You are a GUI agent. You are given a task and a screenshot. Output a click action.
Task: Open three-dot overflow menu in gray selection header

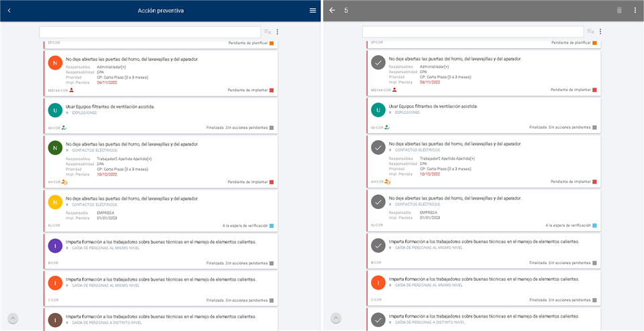point(635,11)
